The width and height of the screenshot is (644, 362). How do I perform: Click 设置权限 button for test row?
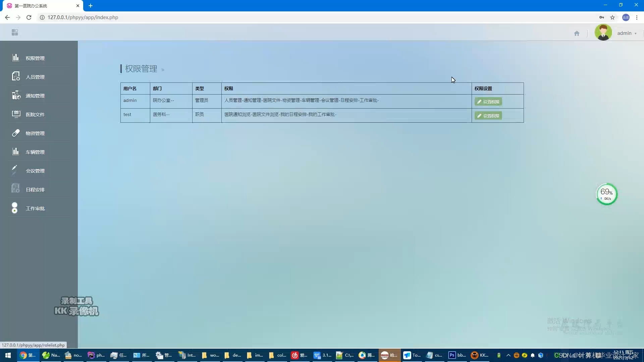[x=488, y=116]
